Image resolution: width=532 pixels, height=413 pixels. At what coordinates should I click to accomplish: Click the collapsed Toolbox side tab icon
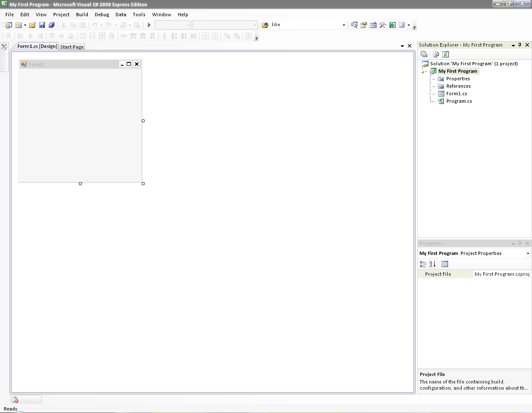(x=4, y=47)
